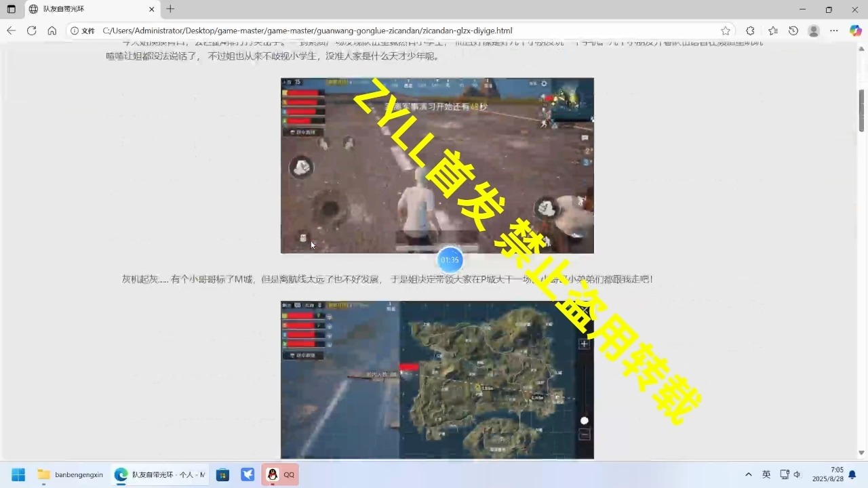Switch input language 英 indicator
Viewport: 868px width, 488px height.
coord(766,474)
